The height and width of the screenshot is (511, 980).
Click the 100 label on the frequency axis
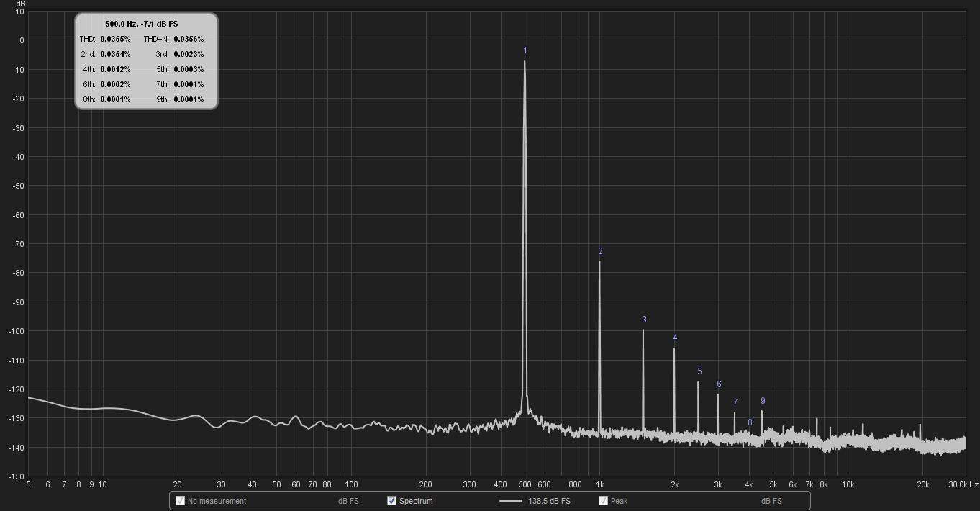351,485
